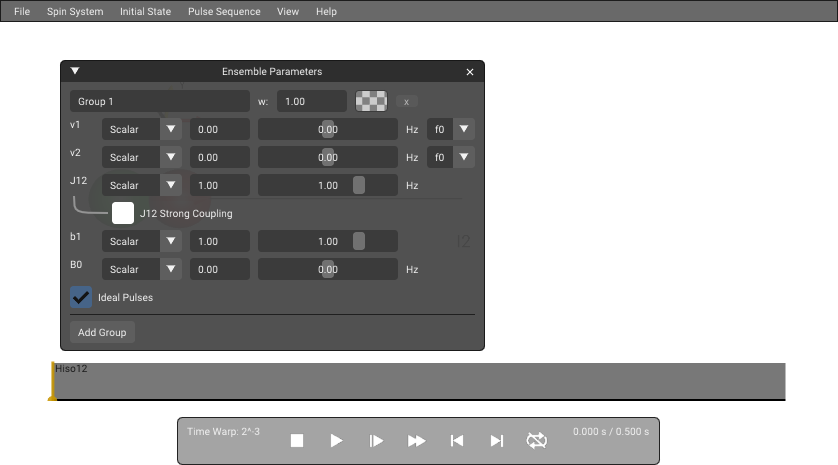838x465 pixels.
Task: Open the Group 1 color swatch
Action: [371, 101]
